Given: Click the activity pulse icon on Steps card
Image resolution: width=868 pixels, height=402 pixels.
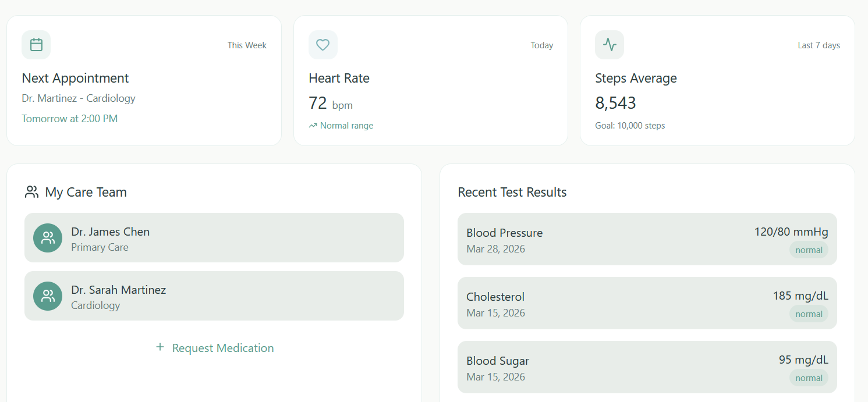Looking at the screenshot, I should pos(610,45).
